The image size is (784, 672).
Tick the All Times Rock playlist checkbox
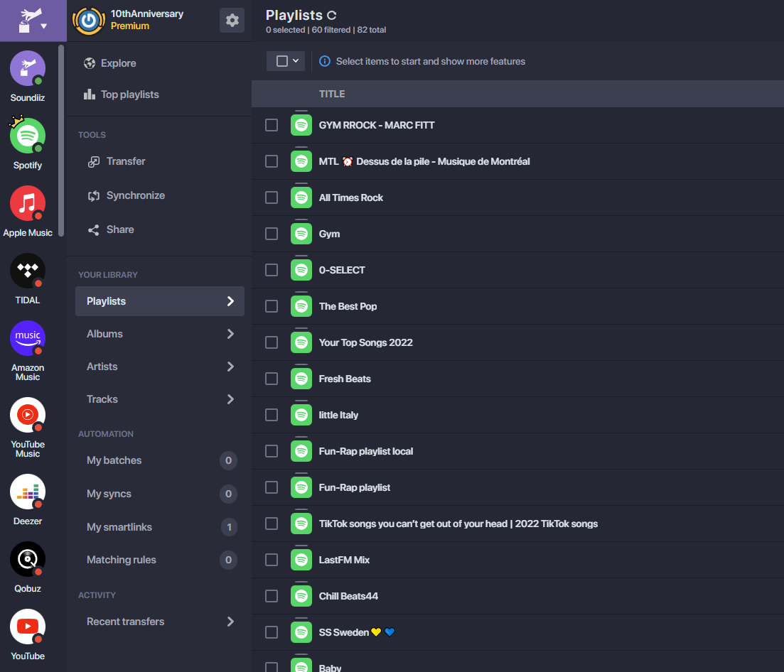272,197
